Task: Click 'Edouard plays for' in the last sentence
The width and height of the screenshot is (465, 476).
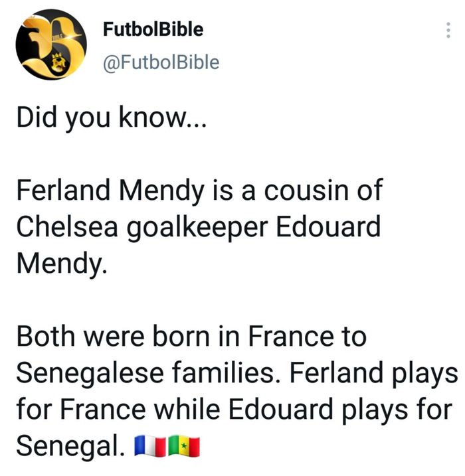Action: tap(363, 410)
